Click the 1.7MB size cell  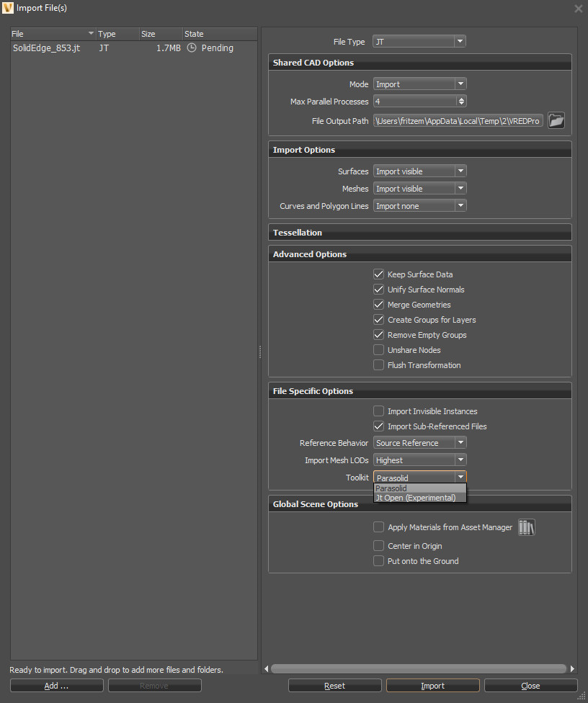point(168,48)
